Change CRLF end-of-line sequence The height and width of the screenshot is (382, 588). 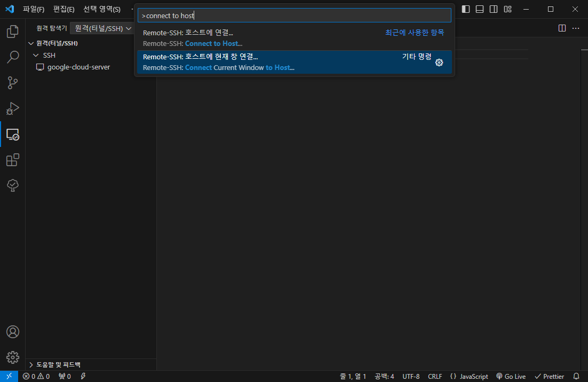pos(435,376)
